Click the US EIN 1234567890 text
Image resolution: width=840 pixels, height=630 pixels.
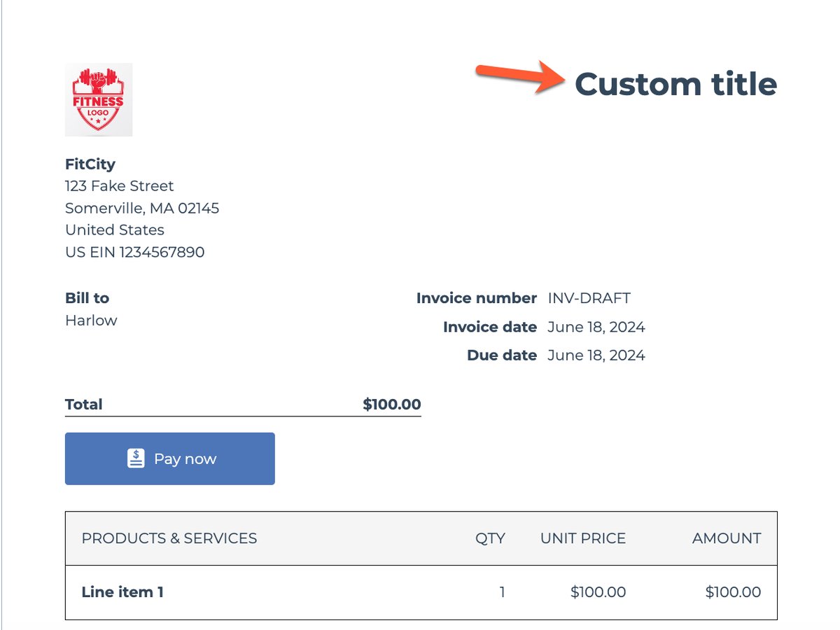[x=134, y=251]
